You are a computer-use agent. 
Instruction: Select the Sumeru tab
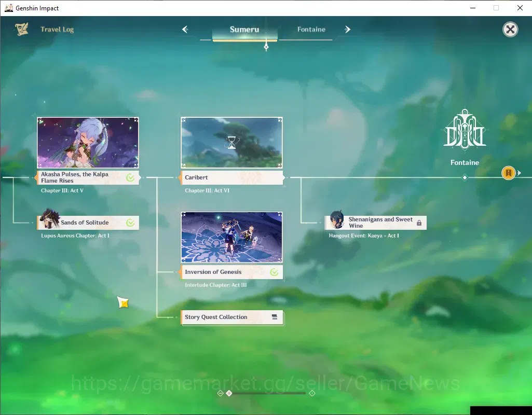(x=244, y=30)
